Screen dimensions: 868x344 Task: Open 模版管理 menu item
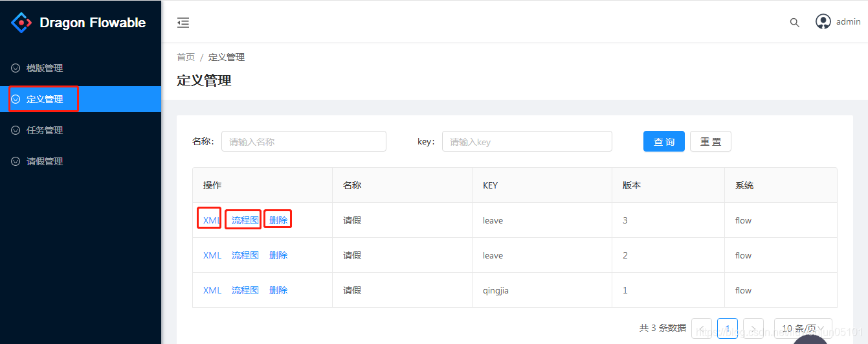pos(80,68)
